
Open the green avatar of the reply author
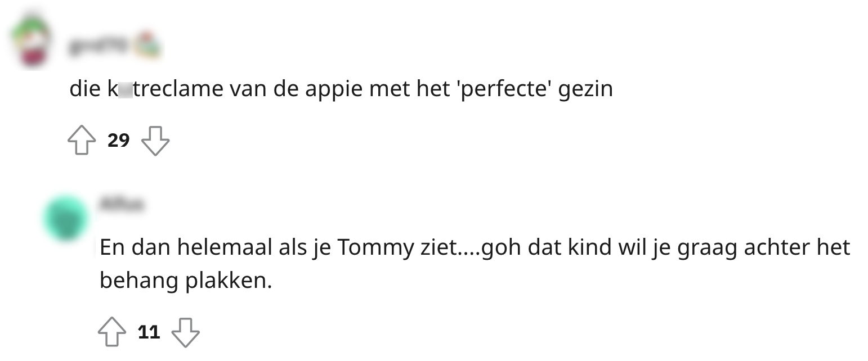click(x=65, y=218)
